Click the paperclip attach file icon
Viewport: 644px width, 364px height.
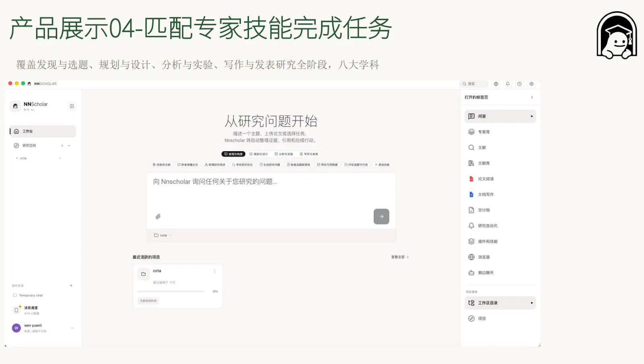click(x=158, y=216)
